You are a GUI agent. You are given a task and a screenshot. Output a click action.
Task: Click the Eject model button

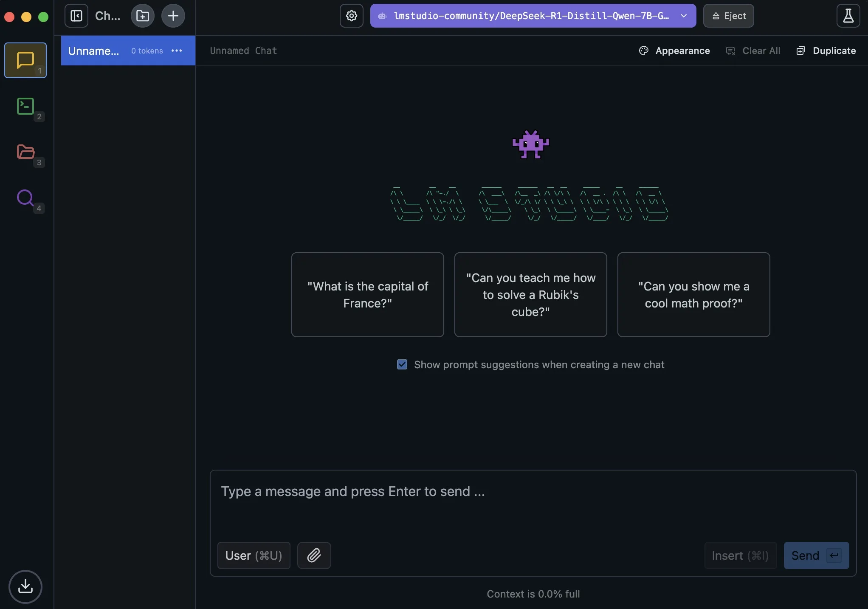click(x=728, y=16)
